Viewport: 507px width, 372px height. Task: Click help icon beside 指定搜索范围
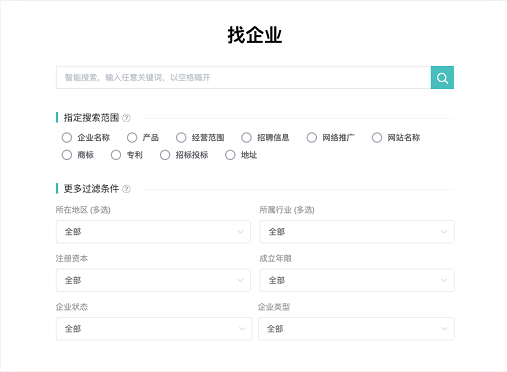point(126,118)
